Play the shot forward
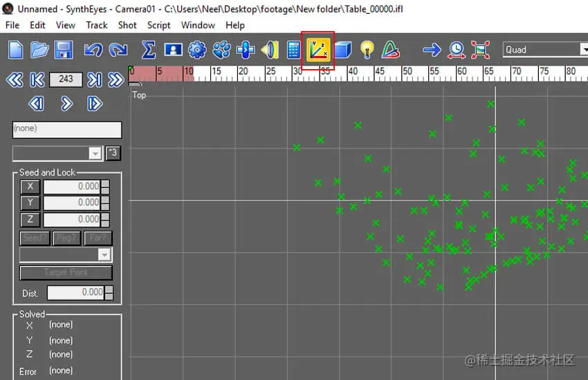The image size is (588, 380). coord(66,104)
